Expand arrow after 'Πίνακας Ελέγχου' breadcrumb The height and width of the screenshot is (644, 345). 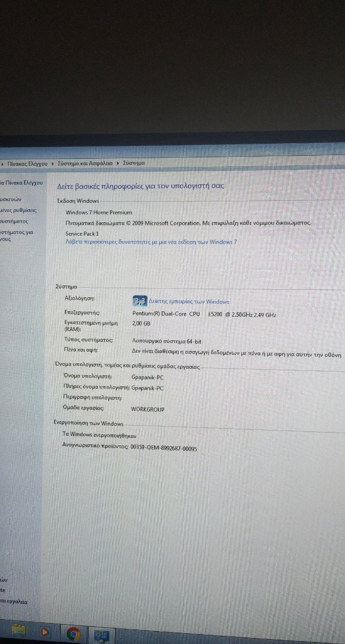(53, 163)
